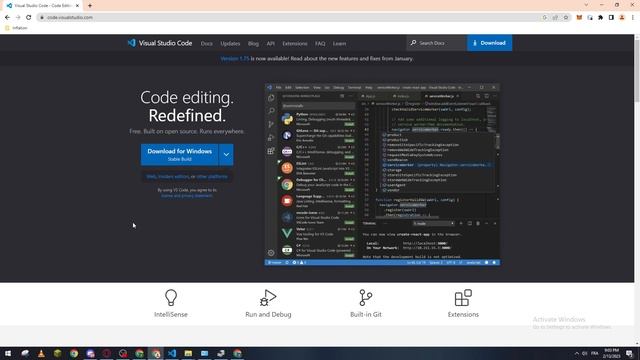Viewport: 640px width, 360px height.
Task: Toggle the Chrome side panel
Action: (611, 18)
